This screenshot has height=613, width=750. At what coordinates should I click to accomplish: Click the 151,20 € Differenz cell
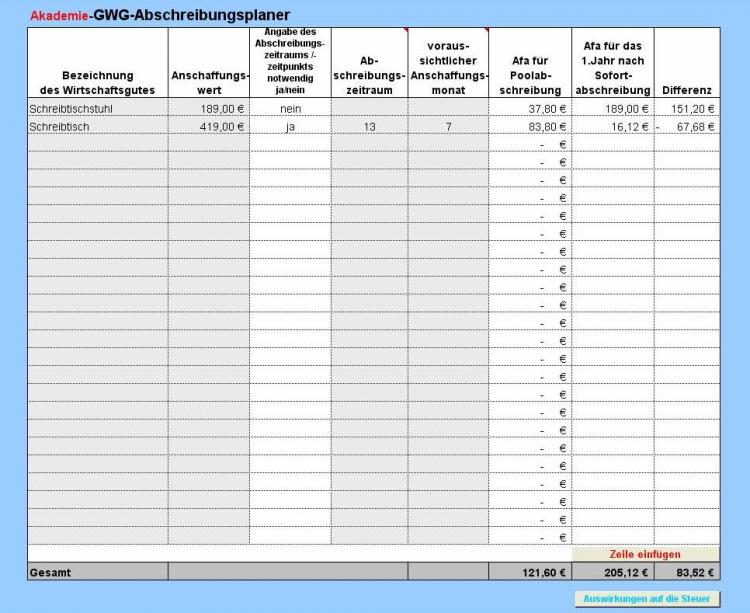687,109
